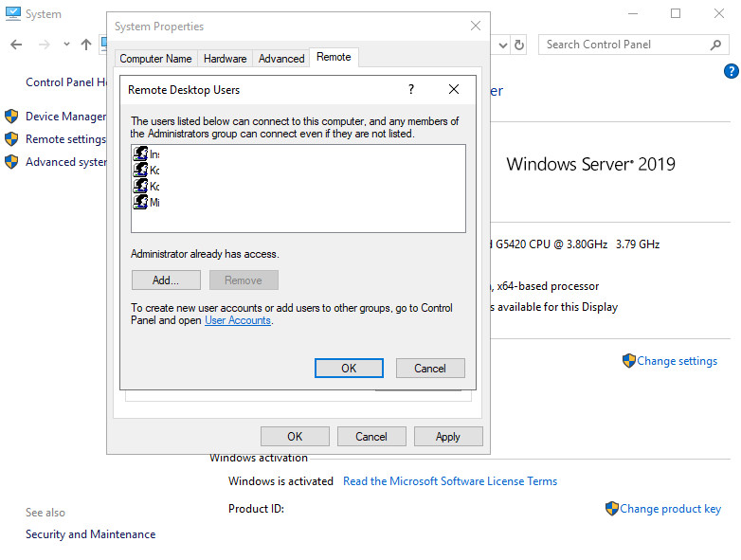Open Read the Microsoft Software License Terms
This screenshot has width=741, height=560.
pyautogui.click(x=449, y=481)
